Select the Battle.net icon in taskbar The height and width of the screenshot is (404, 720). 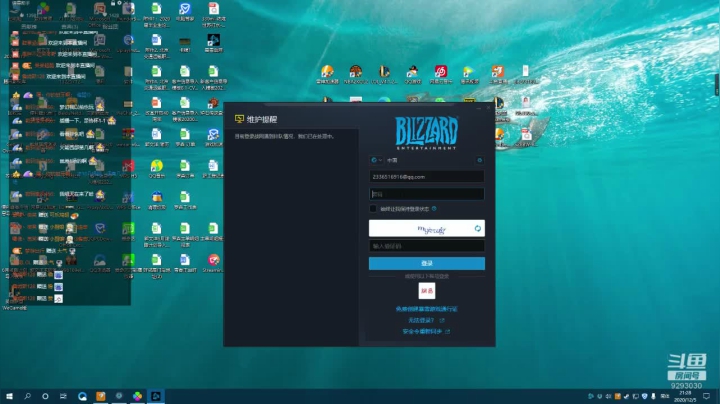click(156, 396)
